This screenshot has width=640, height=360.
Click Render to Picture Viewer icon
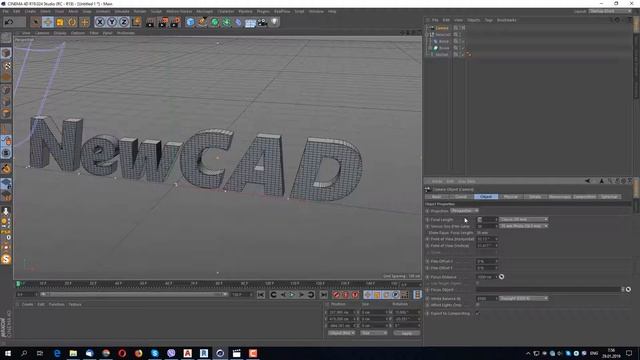(x=163, y=22)
